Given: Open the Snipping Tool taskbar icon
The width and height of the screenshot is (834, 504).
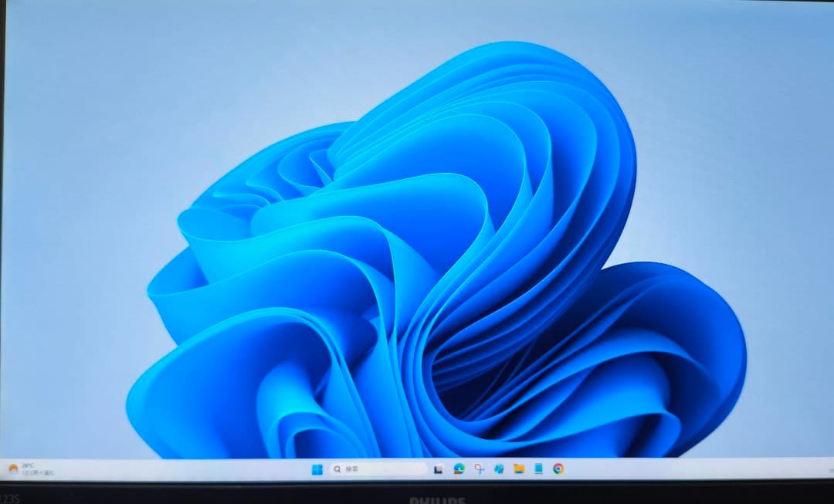Looking at the screenshot, I should [479, 468].
